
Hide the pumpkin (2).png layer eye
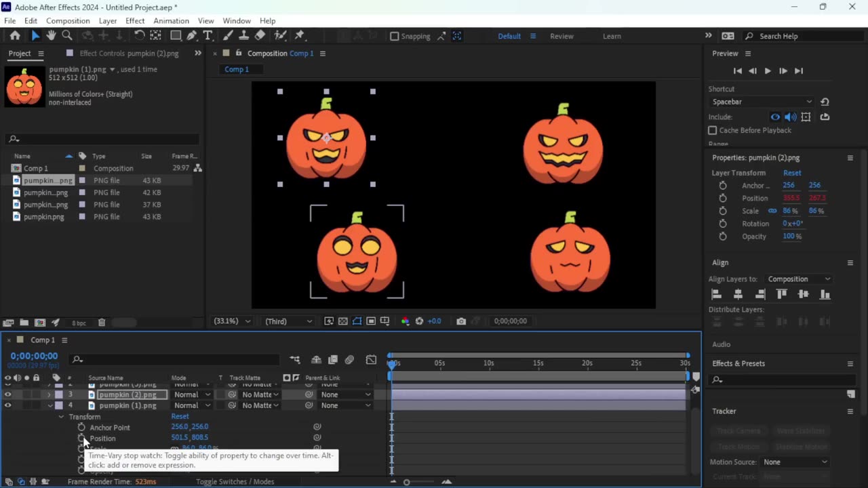7,394
